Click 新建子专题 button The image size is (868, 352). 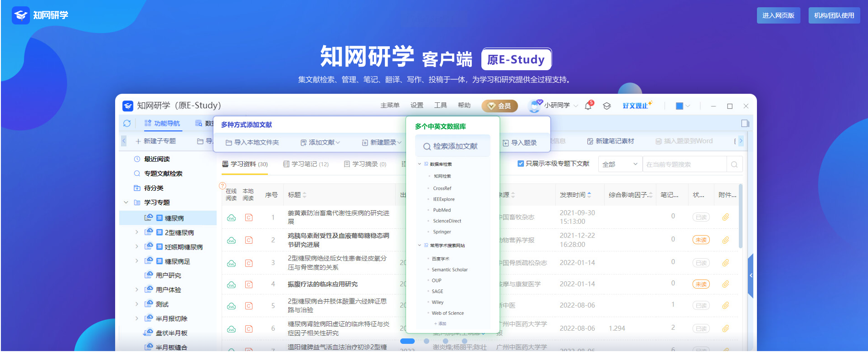click(155, 141)
